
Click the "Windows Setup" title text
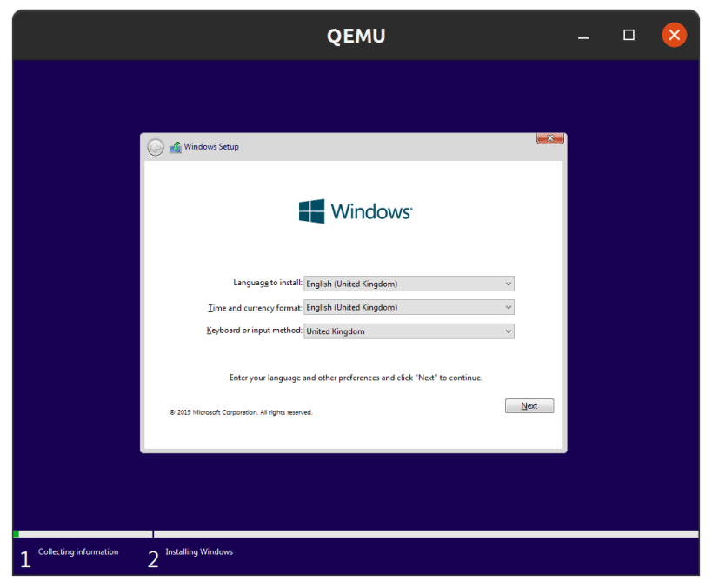coord(211,147)
